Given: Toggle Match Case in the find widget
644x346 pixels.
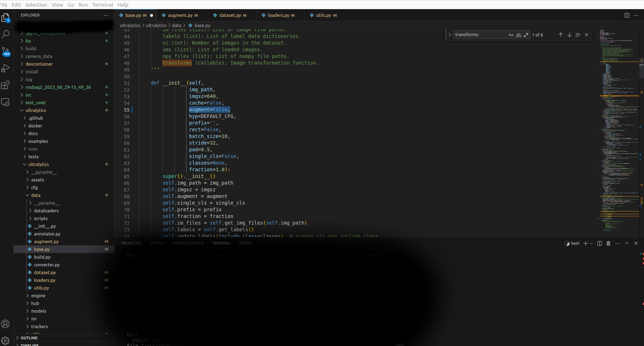Looking at the screenshot, I should point(511,35).
